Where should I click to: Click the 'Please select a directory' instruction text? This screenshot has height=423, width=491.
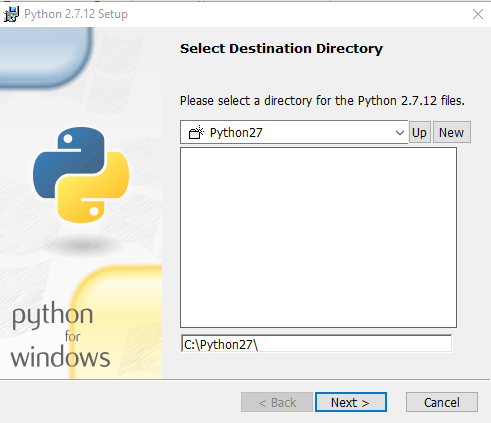click(x=322, y=100)
